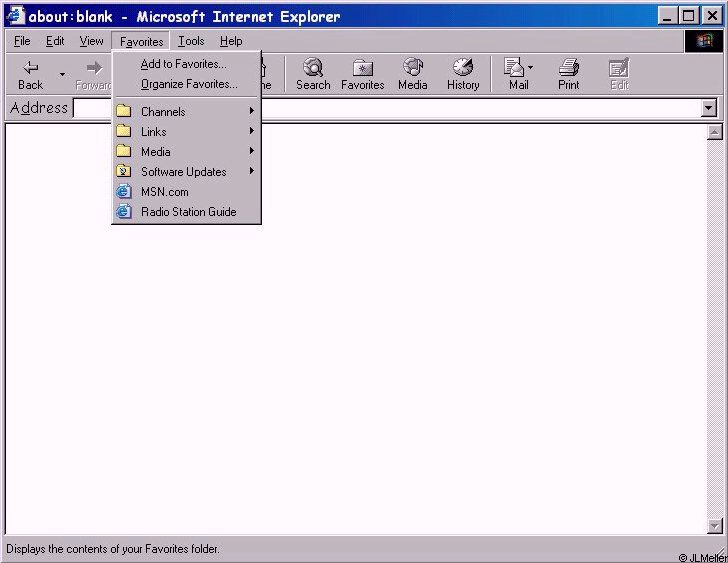Click the Back arrow toolbar icon
The width and height of the screenshot is (728, 563).
pyautogui.click(x=31, y=68)
